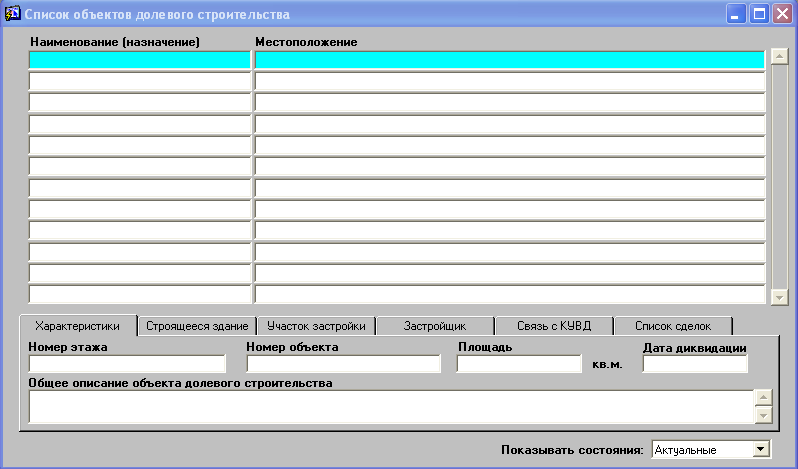Maximize the Список объектов window
Screen dimensions: 798x469
[x=759, y=14]
